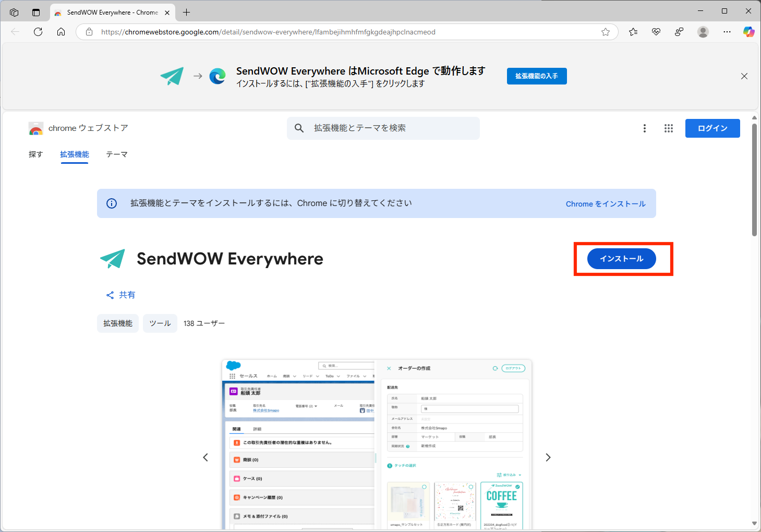The image size is (761, 532).
Task: Open Browser essentials heart icon
Action: point(656,32)
